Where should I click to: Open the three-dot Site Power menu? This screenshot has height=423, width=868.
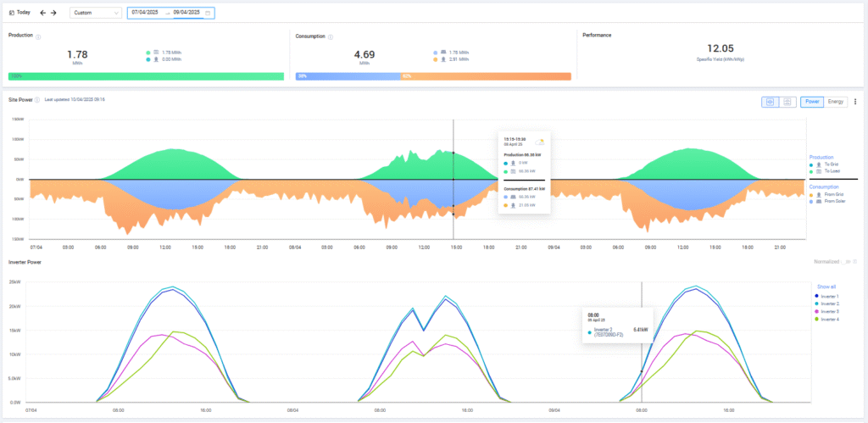pyautogui.click(x=855, y=102)
